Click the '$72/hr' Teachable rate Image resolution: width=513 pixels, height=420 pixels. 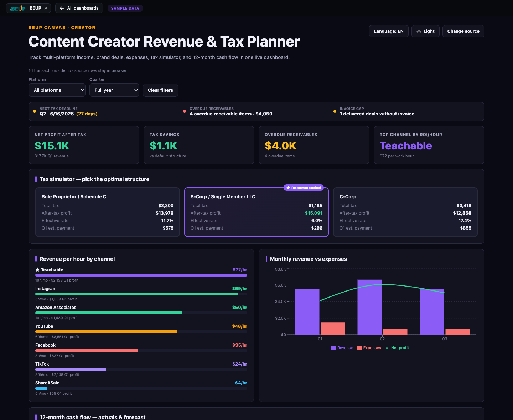(x=240, y=270)
